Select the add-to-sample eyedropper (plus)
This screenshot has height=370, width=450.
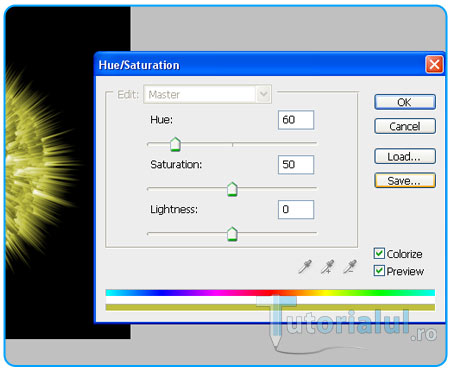coord(327,267)
